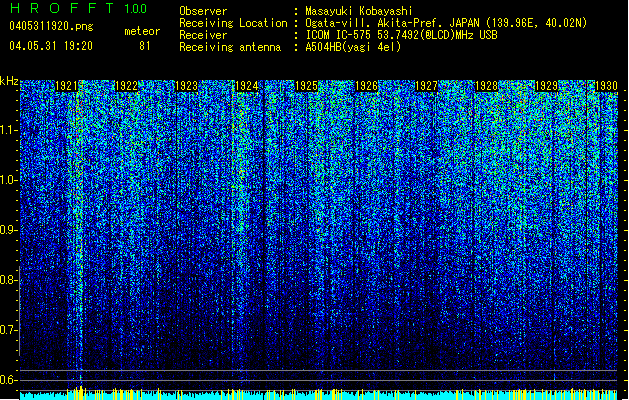Click observer name Masayuki Kobayashi
The height and width of the screenshot is (400, 629).
[x=359, y=11]
